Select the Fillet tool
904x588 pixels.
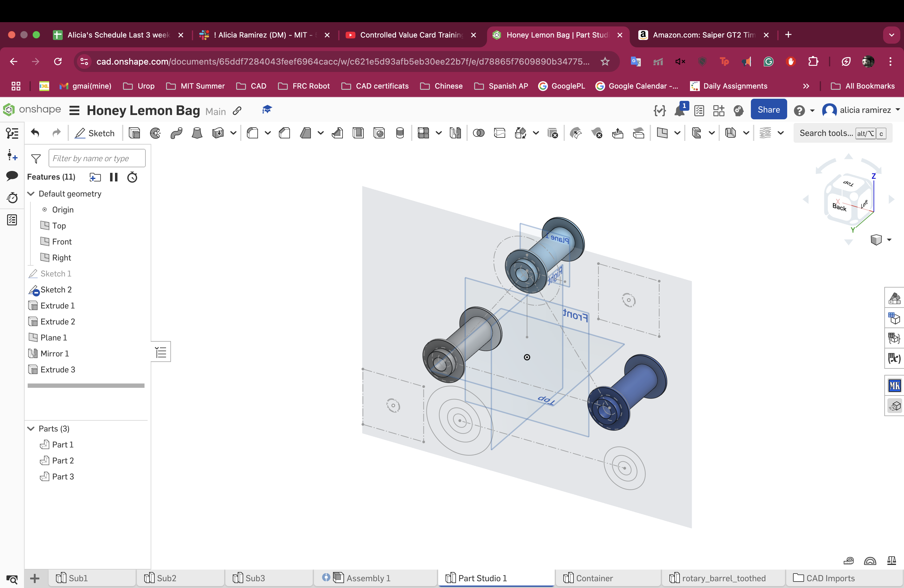(x=252, y=133)
